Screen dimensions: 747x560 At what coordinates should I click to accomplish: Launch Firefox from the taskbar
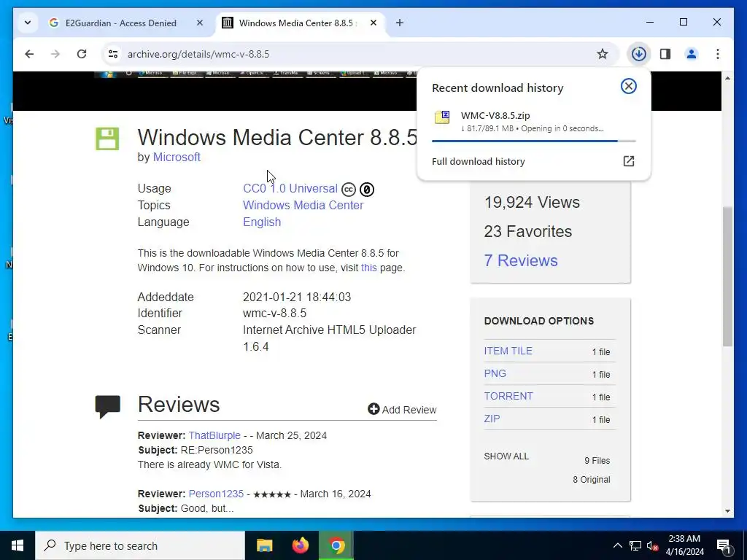(300, 545)
